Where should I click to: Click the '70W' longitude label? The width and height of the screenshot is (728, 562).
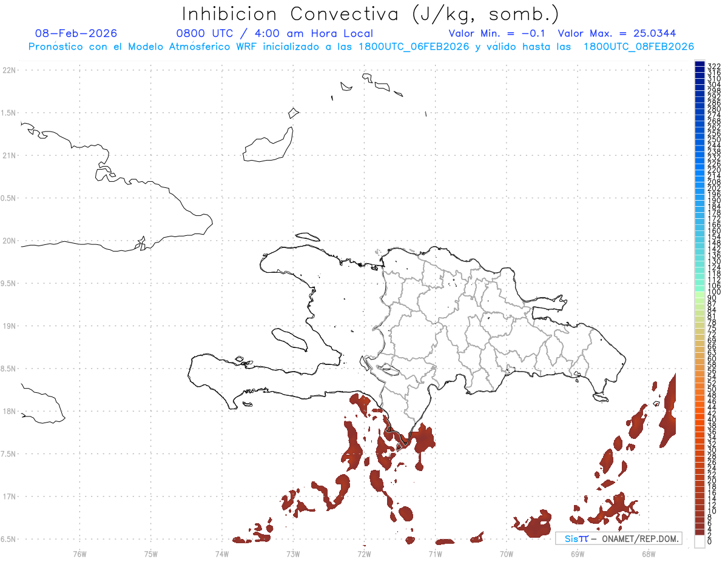pos(506,553)
